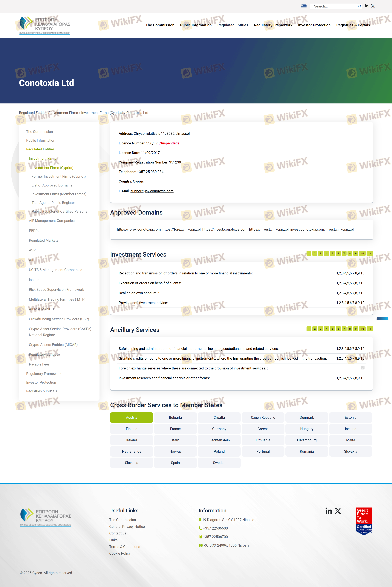Viewport: 392px width, 587px height.
Task: Click the search magnifier icon
Action: [x=359, y=6]
